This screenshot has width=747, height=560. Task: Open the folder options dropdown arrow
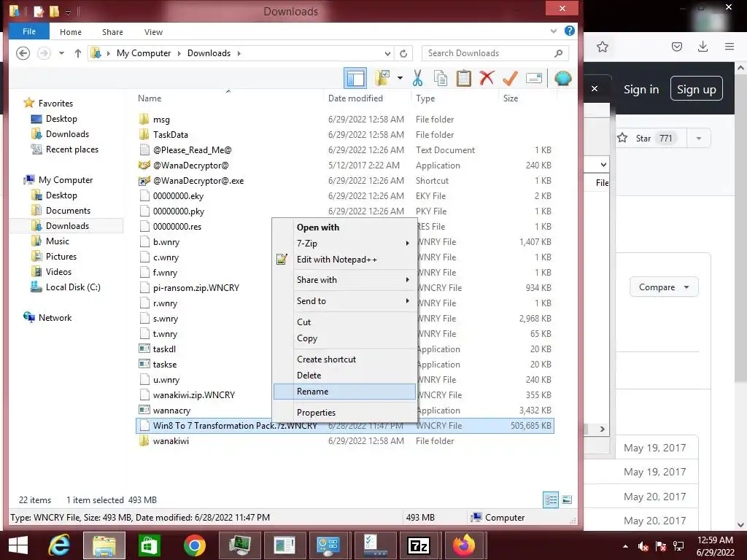[400, 78]
